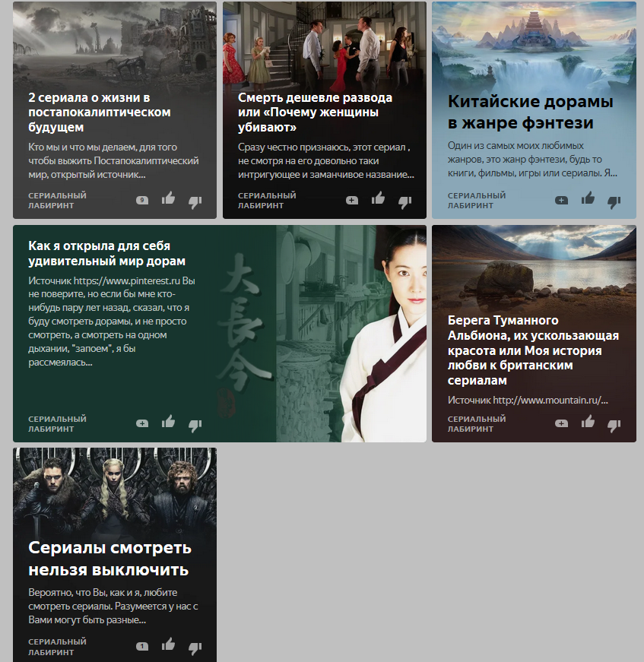Click the misty lake landscape thumbnail
Viewport: 644px width, 662px height.
[x=534, y=268]
